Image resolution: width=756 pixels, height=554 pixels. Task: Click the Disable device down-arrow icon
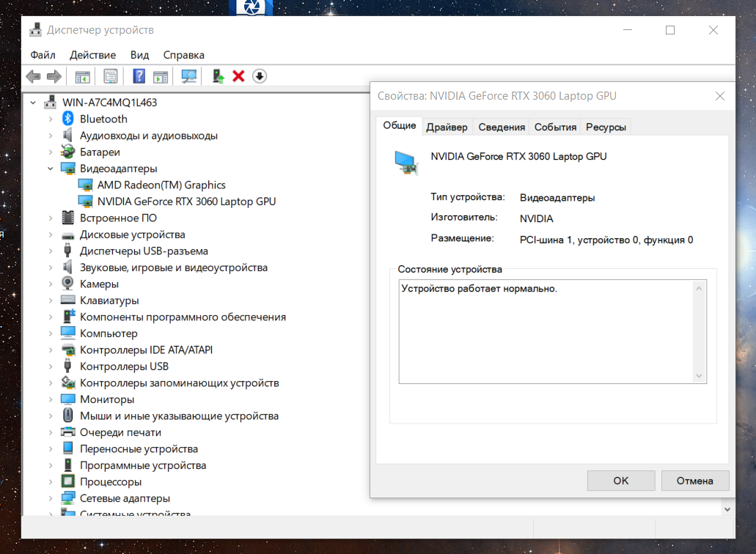click(260, 76)
